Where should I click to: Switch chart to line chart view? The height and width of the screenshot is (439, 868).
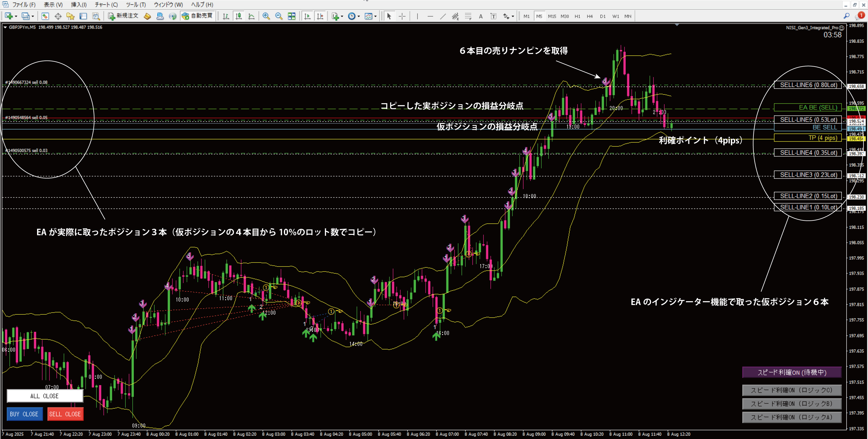click(251, 16)
